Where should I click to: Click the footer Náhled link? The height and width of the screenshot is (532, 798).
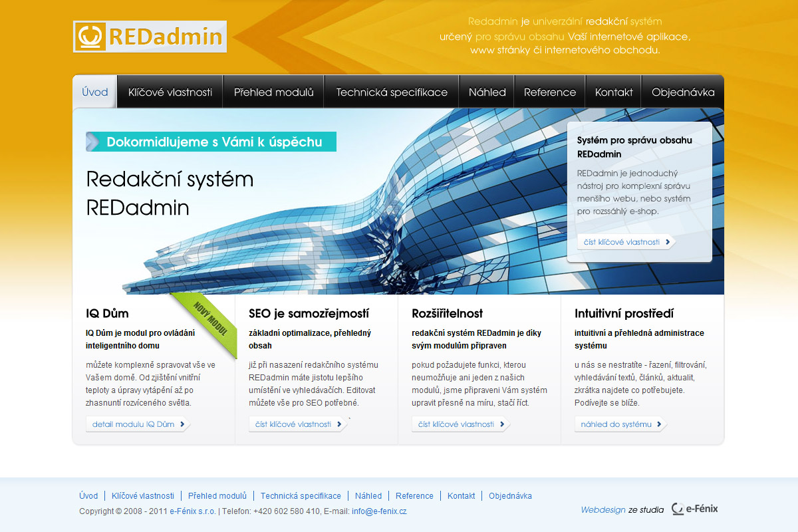coord(368,496)
